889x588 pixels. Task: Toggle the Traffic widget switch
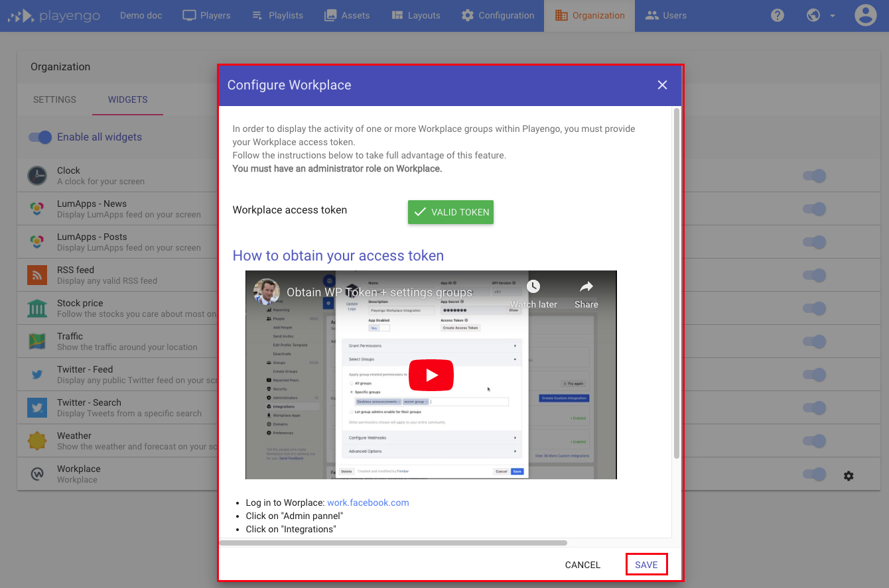(815, 341)
